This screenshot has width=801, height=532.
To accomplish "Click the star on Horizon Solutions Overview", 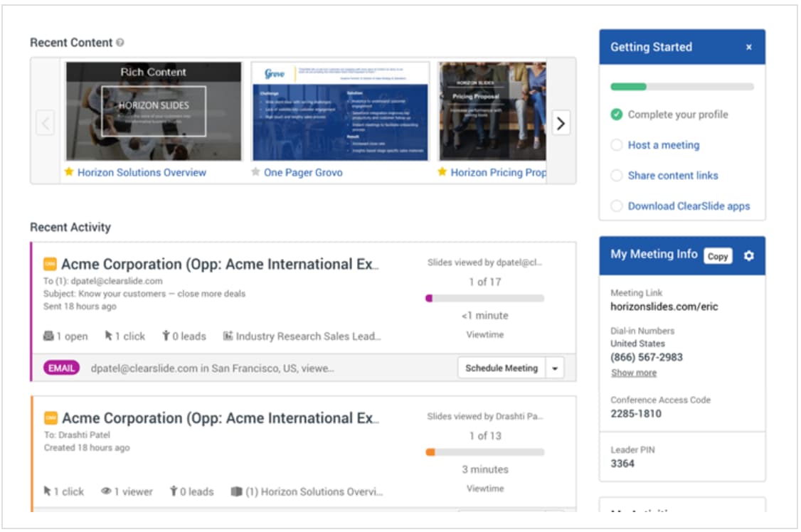I will (x=69, y=171).
